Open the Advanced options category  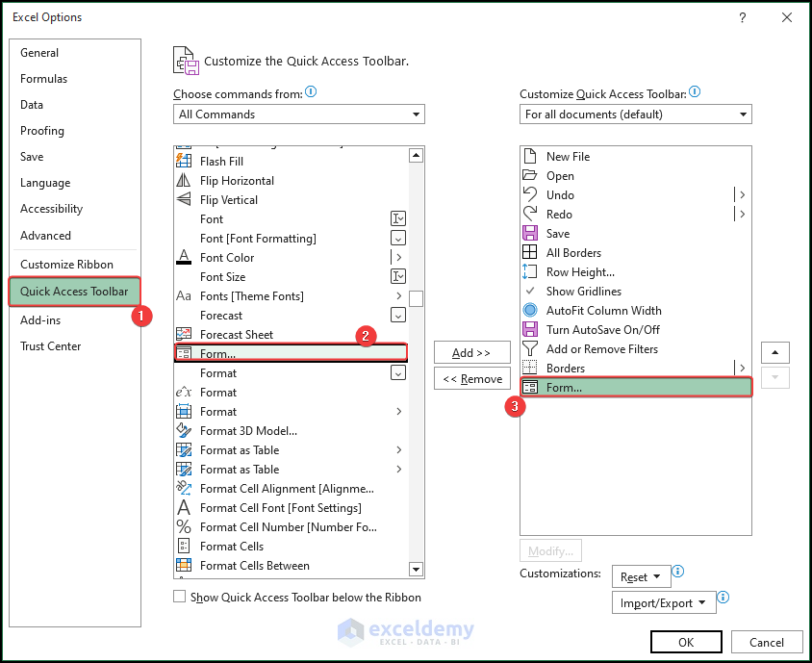pyautogui.click(x=45, y=235)
